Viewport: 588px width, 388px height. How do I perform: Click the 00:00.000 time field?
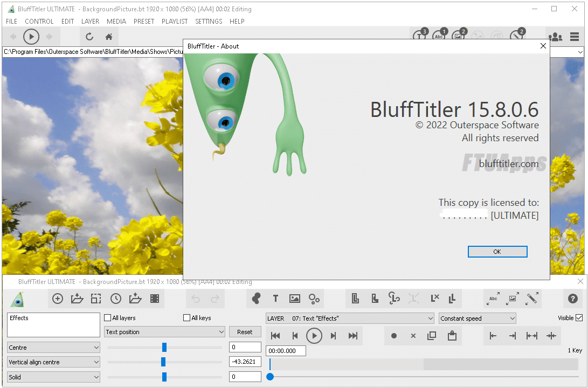click(286, 351)
